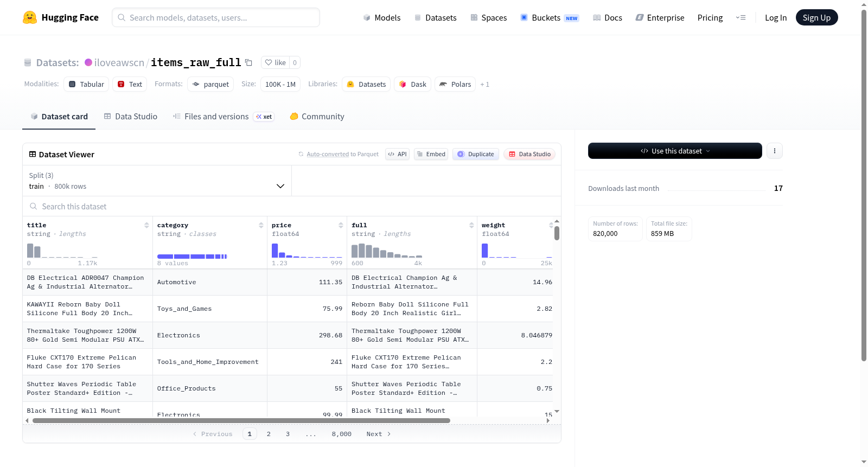Open the Community tab
This screenshot has width=868, height=467.
click(317, 117)
